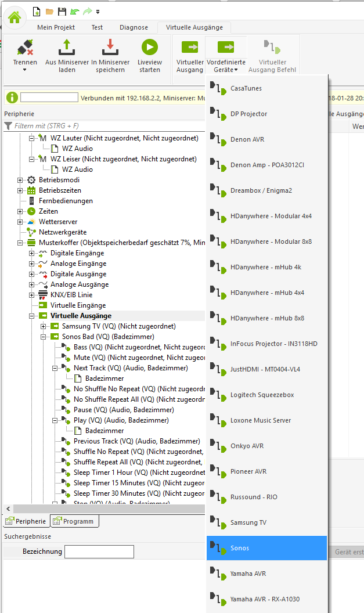Click the Bezeichnung search field
364x613 pixels.
(99, 551)
